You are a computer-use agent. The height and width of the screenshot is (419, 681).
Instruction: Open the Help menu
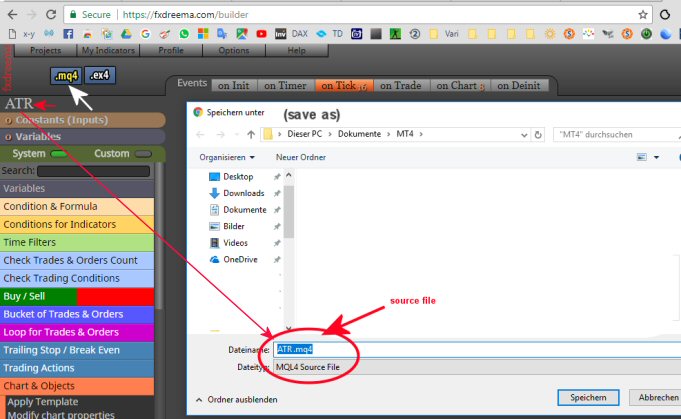[x=297, y=50]
